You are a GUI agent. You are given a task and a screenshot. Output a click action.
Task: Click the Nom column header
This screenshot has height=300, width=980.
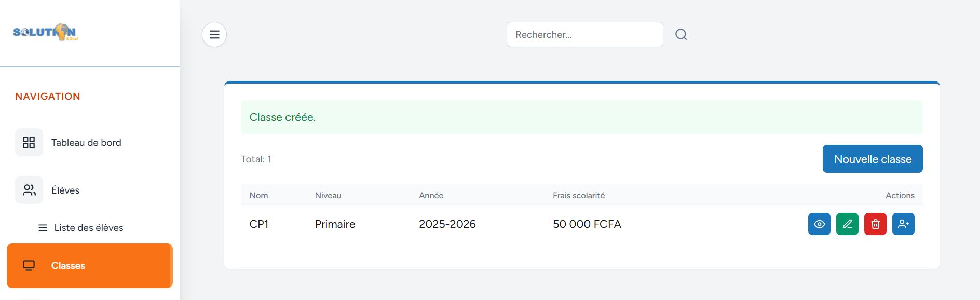coord(258,196)
